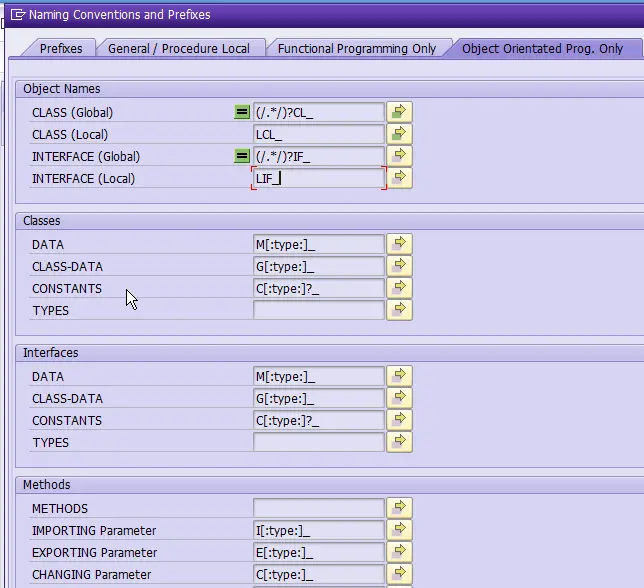Open the Functional Programming Only tab
Viewport: 644px width, 588px height.
pos(356,48)
